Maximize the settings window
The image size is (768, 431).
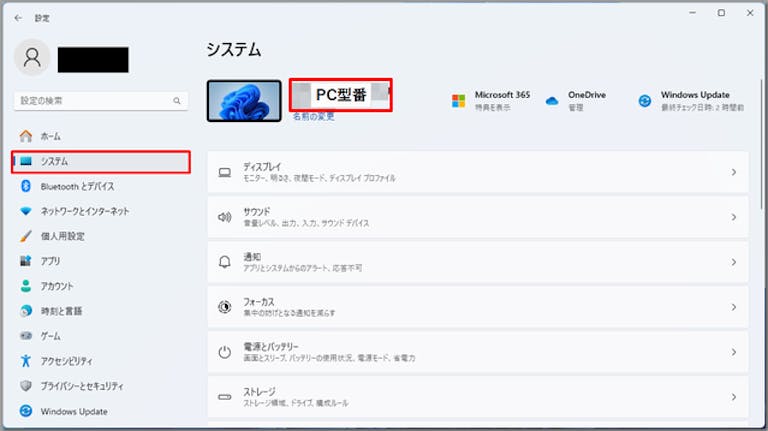click(x=721, y=13)
